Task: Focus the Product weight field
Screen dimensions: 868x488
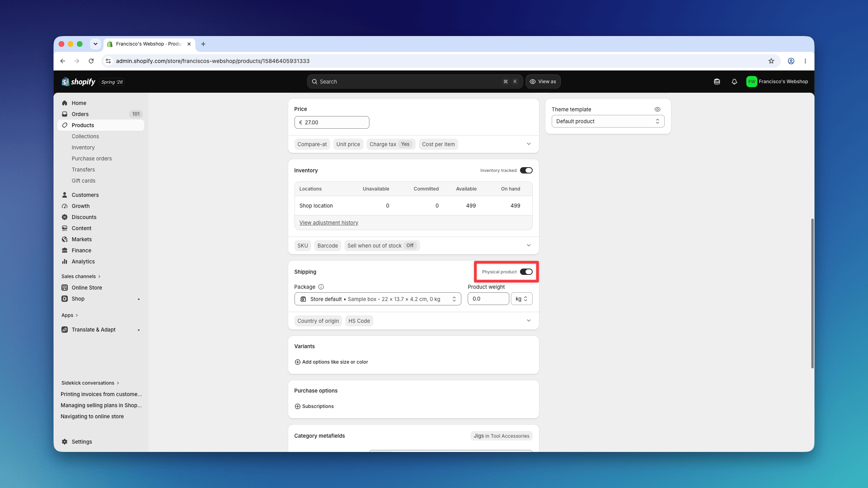Action: pyautogui.click(x=488, y=299)
